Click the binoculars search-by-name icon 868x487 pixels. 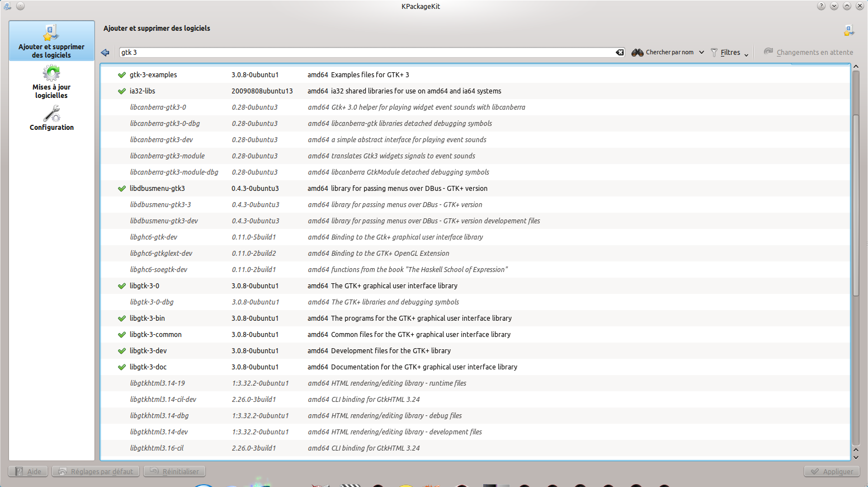pos(637,53)
